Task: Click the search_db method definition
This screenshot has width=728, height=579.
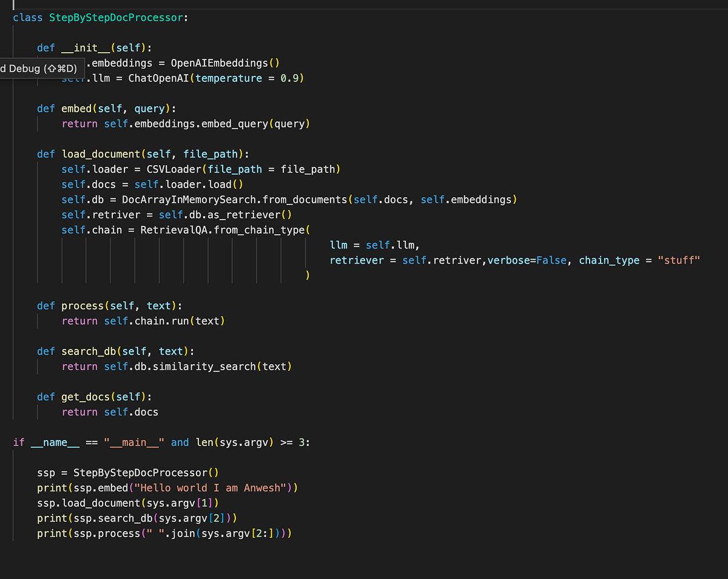Action: 89,351
